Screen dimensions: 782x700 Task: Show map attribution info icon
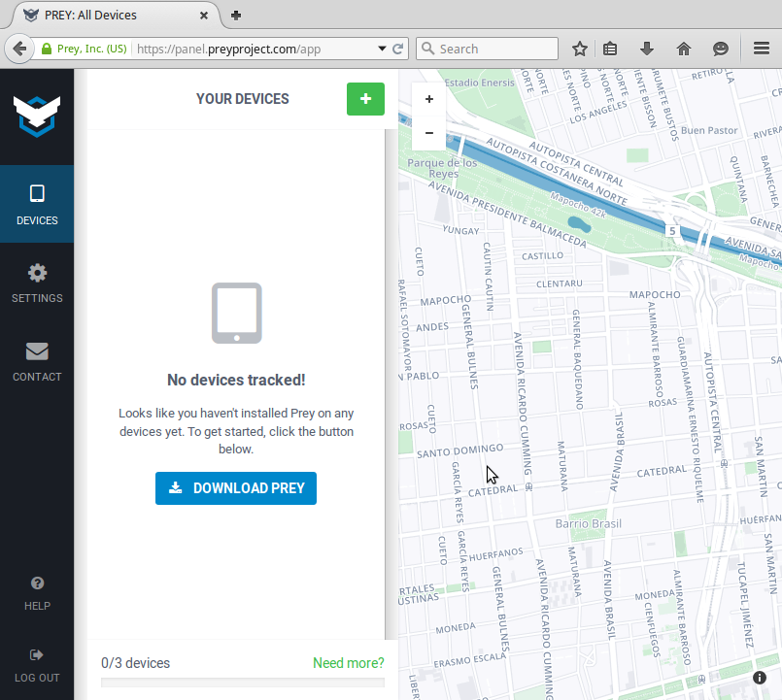(x=760, y=677)
